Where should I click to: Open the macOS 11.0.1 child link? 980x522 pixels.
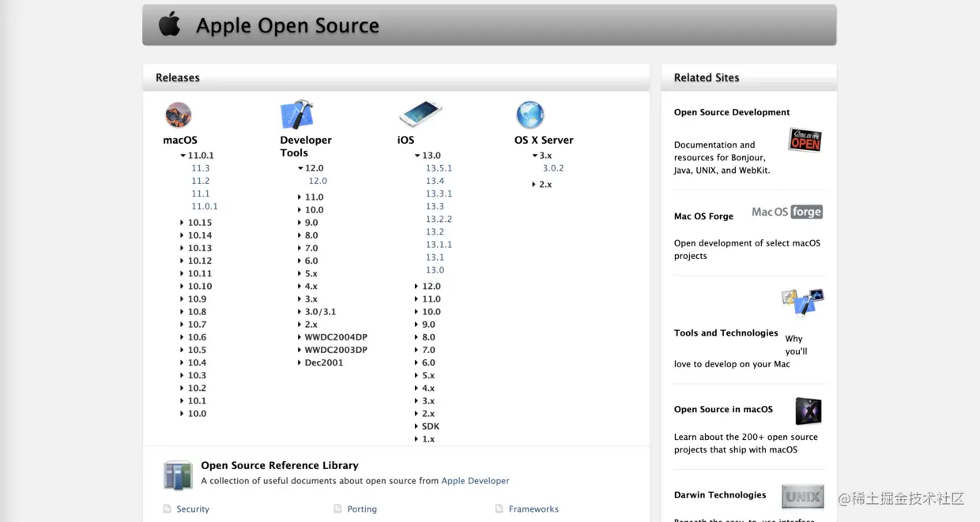pos(205,206)
